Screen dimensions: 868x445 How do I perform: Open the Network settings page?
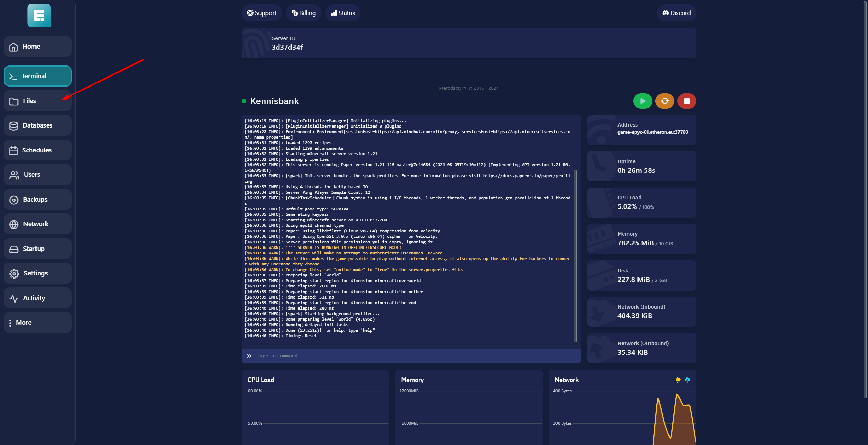pos(38,224)
